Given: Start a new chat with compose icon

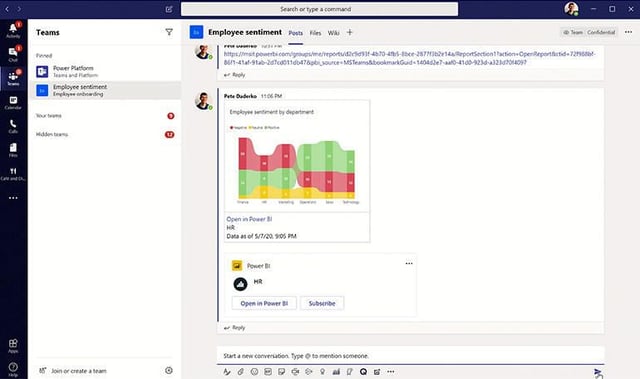Looking at the screenshot, I should click(169, 9).
